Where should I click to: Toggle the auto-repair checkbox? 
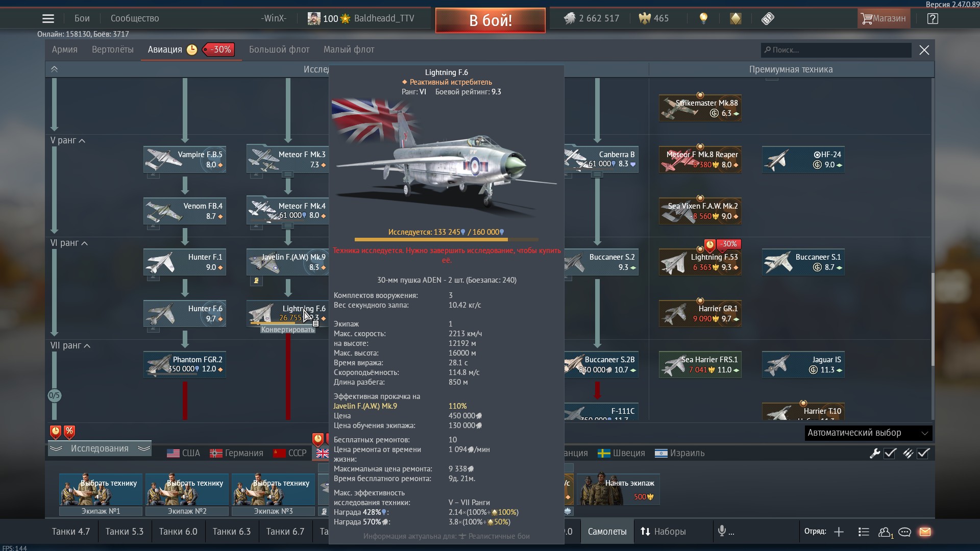tap(890, 453)
